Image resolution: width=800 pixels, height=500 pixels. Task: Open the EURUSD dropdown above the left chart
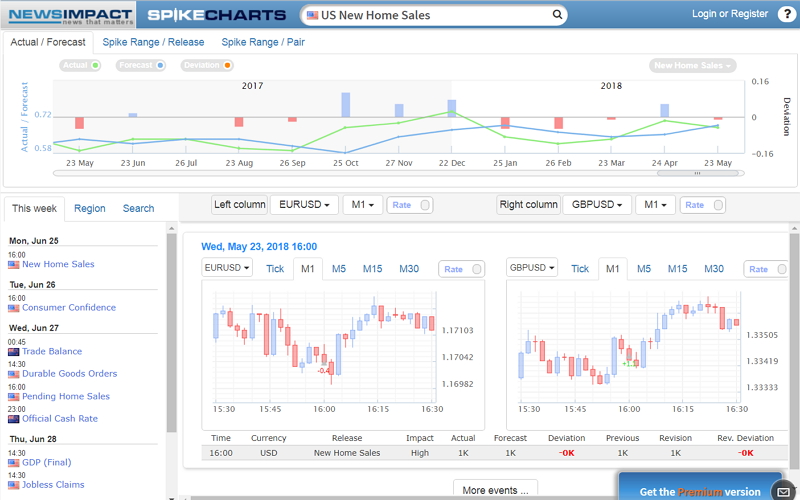(x=227, y=267)
